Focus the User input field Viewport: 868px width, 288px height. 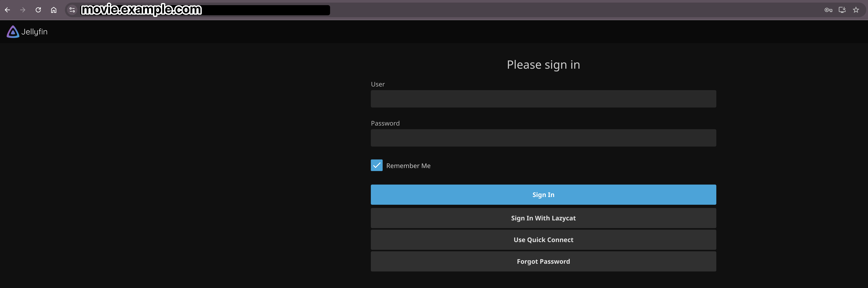(x=543, y=99)
